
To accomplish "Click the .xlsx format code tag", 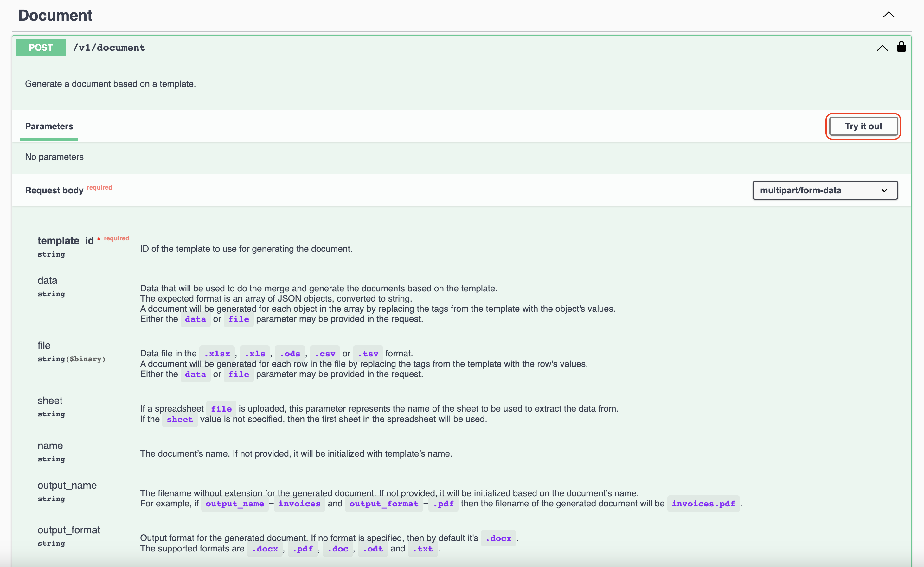I will click(x=217, y=354).
